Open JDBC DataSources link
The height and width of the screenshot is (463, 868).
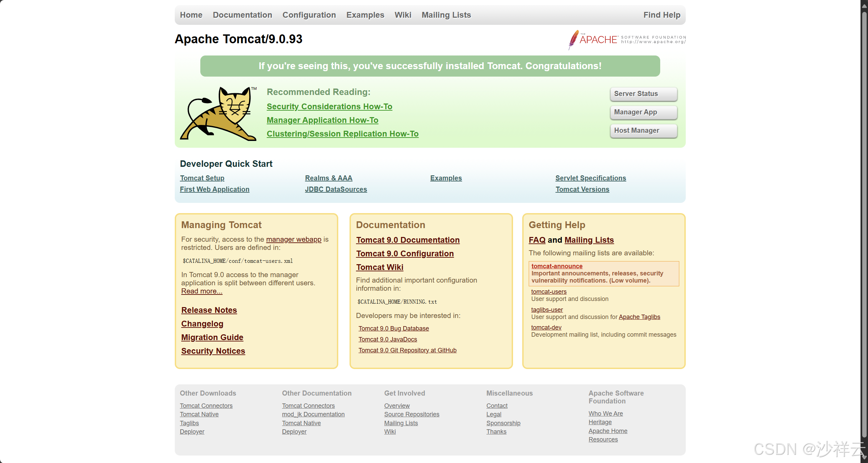click(336, 189)
